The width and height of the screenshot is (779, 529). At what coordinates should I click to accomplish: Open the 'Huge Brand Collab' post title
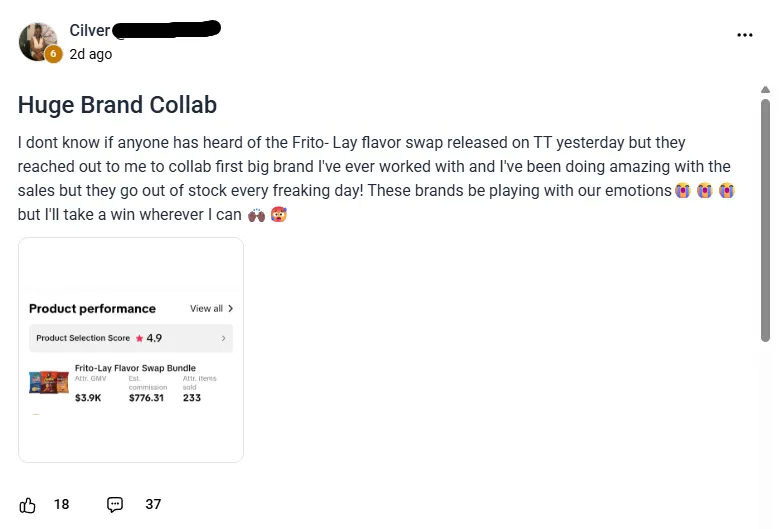[x=117, y=105]
